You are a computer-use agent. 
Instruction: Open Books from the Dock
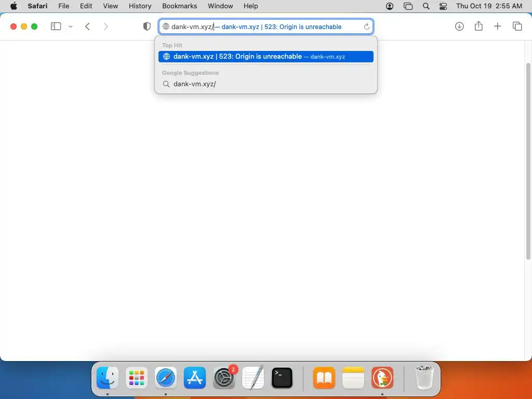tap(324, 378)
